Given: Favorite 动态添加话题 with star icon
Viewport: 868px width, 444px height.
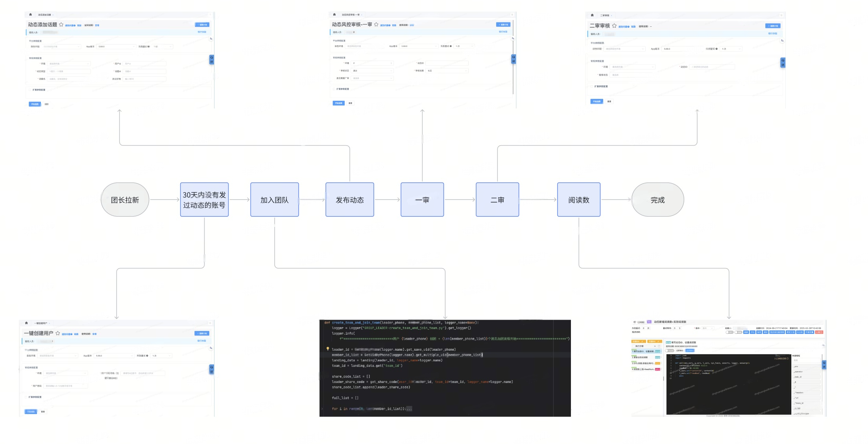Looking at the screenshot, I should [61, 24].
